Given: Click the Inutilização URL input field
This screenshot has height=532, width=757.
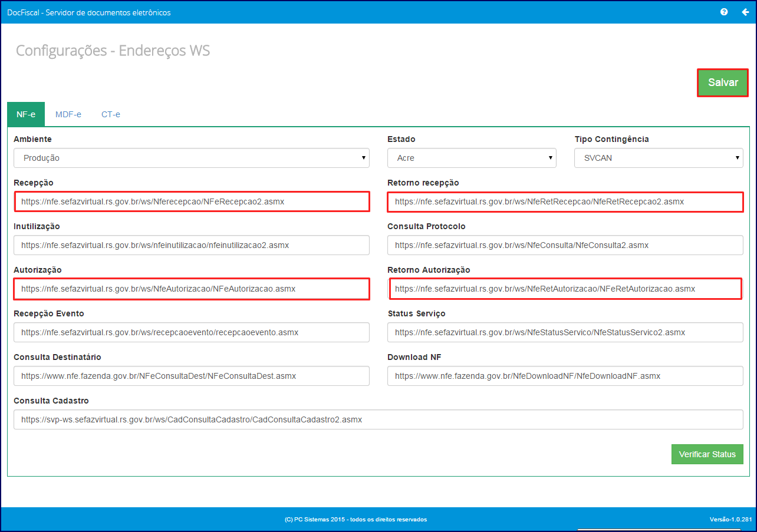Looking at the screenshot, I should pyautogui.click(x=192, y=245).
